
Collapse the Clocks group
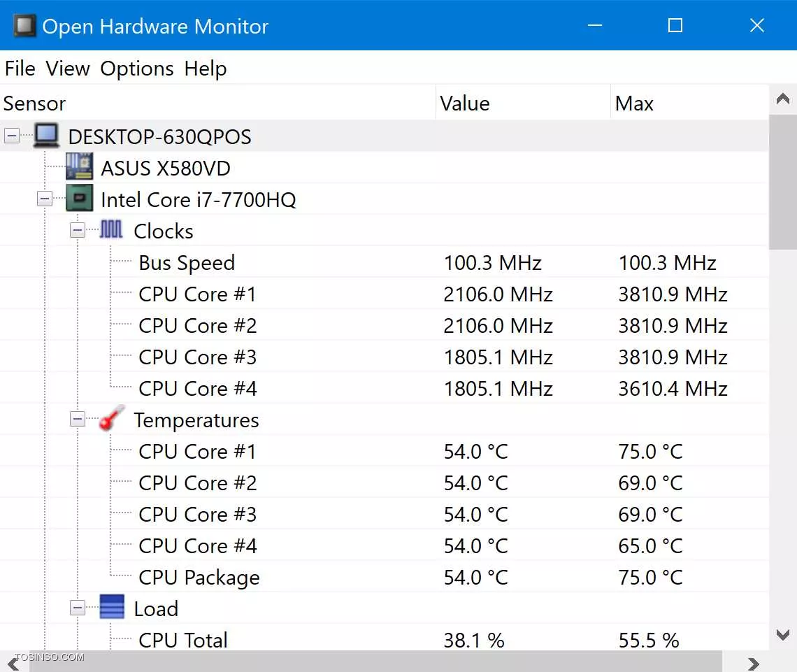click(x=78, y=230)
